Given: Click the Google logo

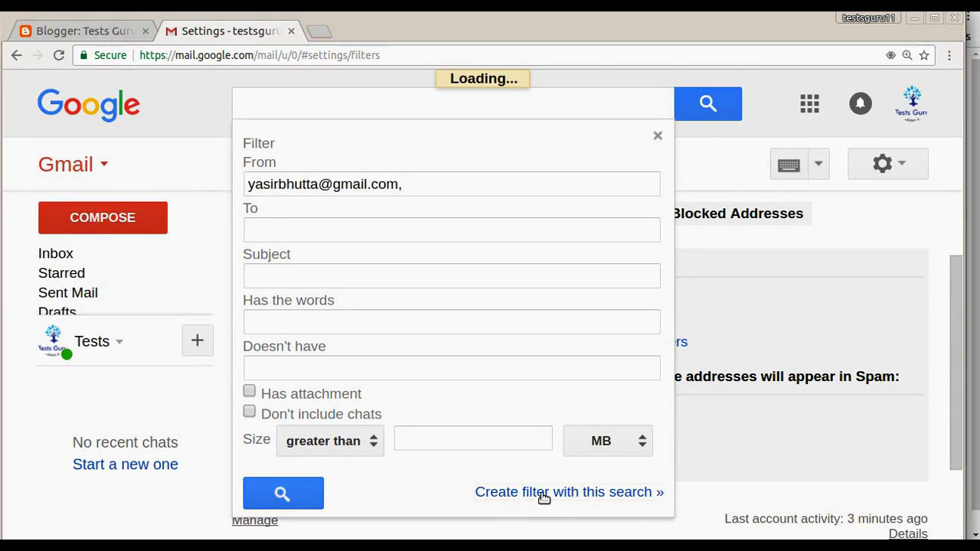Looking at the screenshot, I should click(x=89, y=105).
